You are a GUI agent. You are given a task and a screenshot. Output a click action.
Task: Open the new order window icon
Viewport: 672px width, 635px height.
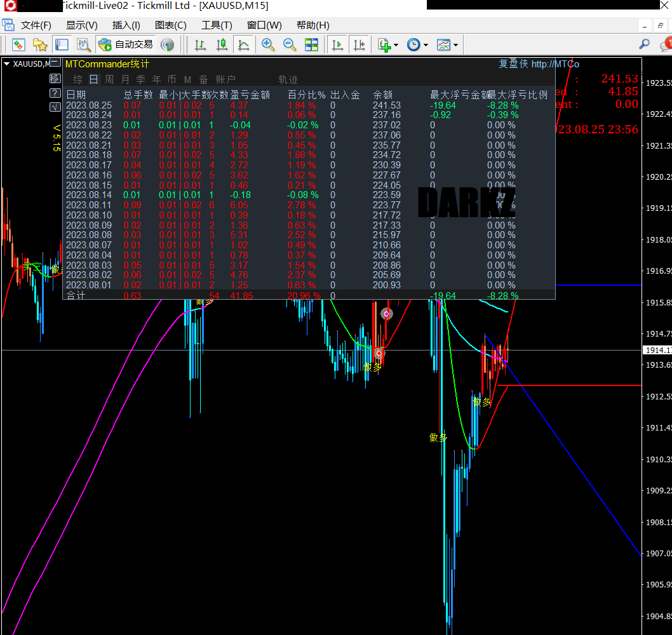(x=18, y=44)
